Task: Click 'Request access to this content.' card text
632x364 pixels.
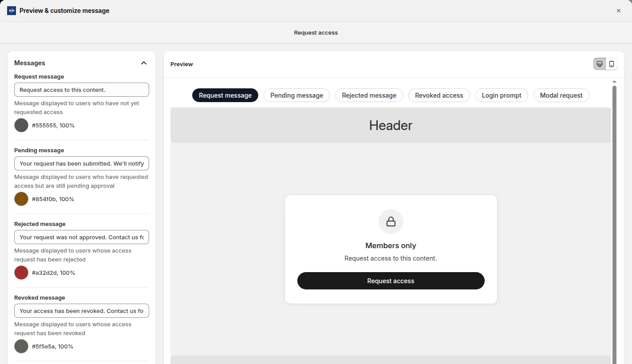Action: tap(391, 258)
